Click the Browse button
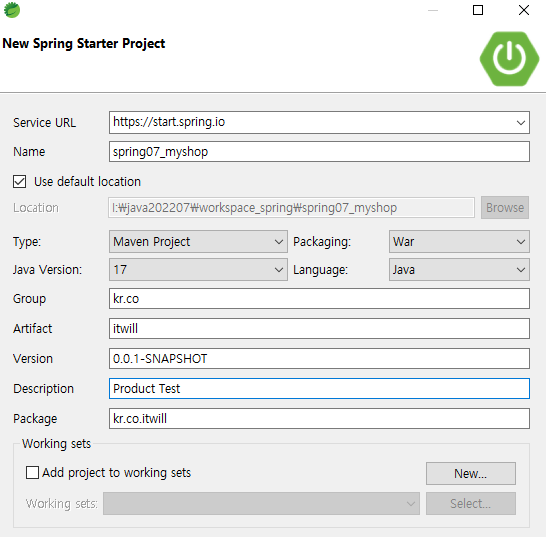 click(505, 208)
